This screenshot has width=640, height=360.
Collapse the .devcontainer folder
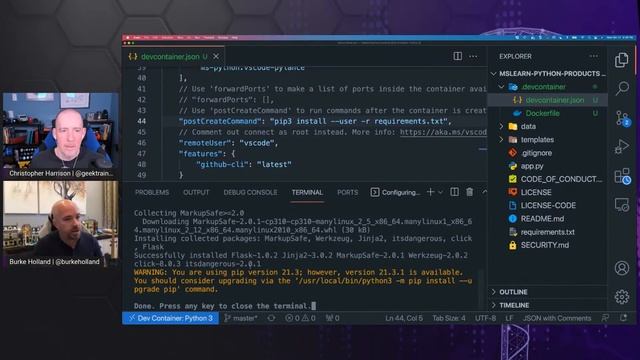coord(548,87)
